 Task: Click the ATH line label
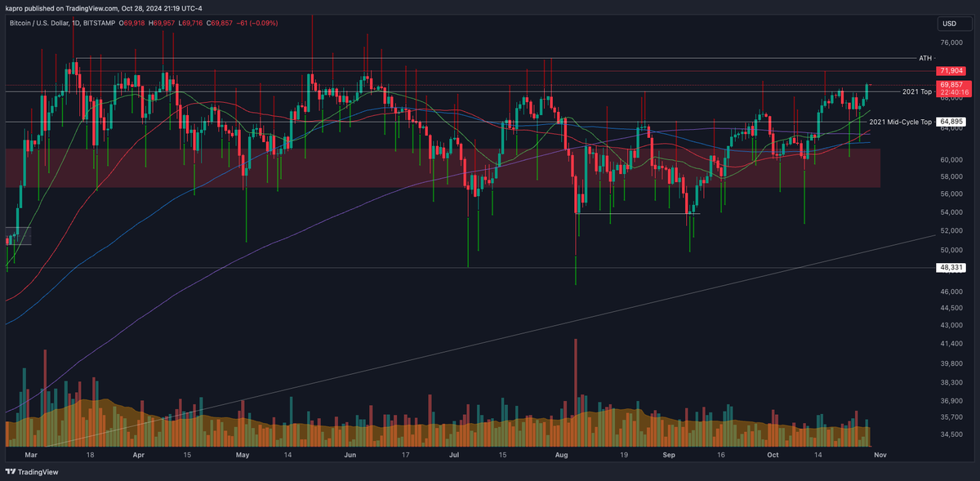click(x=924, y=59)
